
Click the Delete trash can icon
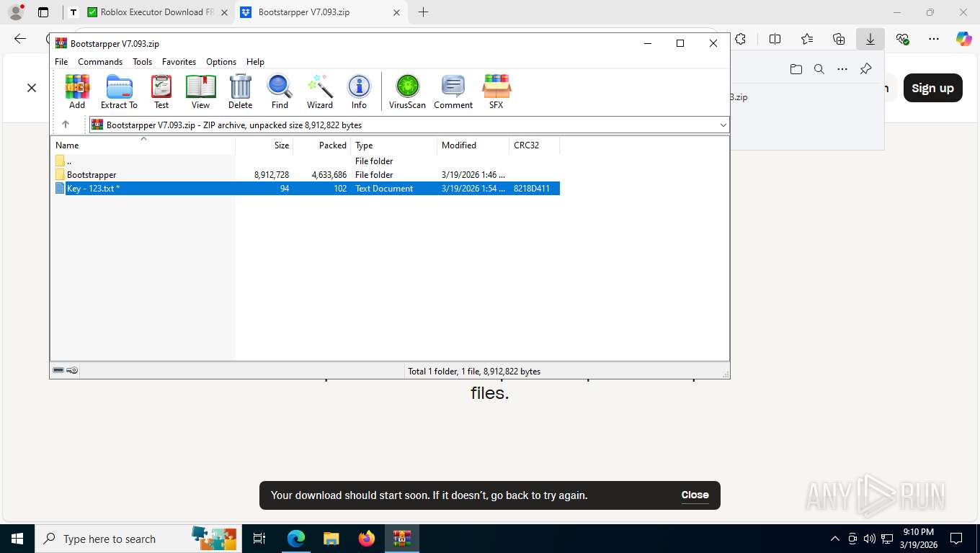[240, 91]
